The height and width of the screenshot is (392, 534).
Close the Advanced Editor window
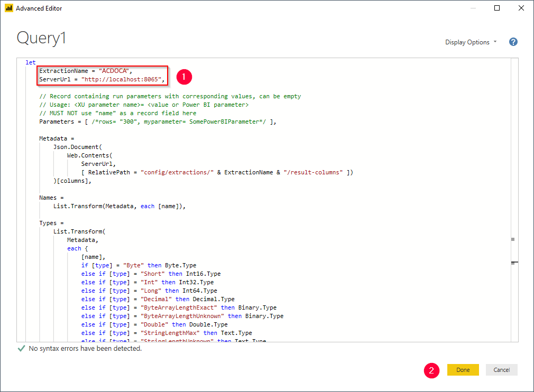point(521,8)
